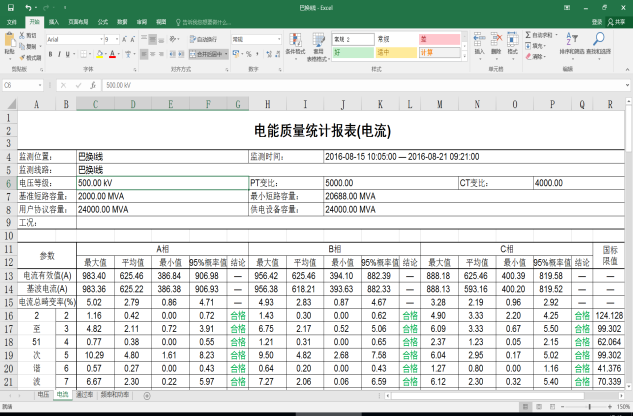
Task: Click the Borders icon
Action: click(83, 54)
